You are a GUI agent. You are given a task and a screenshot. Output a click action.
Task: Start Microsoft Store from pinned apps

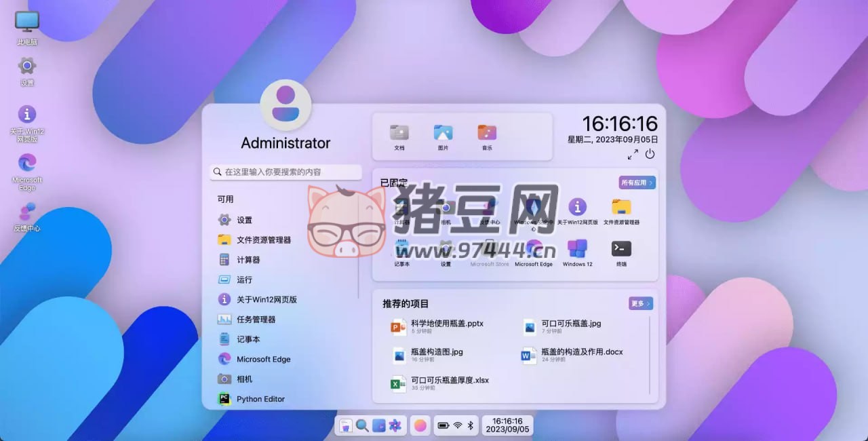[489, 248]
